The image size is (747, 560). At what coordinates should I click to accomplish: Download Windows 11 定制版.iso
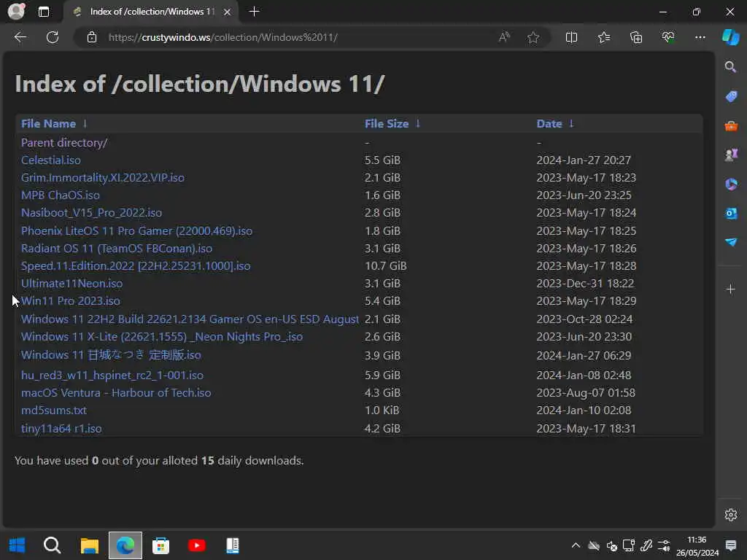111,355
